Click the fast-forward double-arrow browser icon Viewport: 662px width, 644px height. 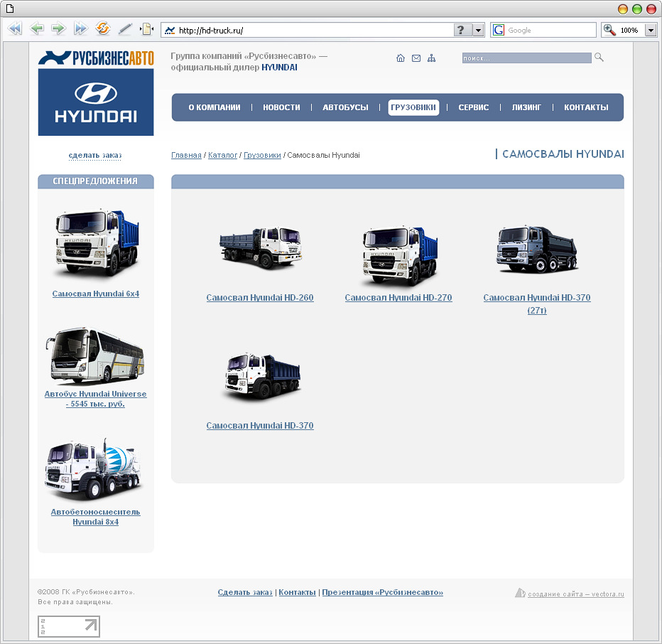click(x=80, y=28)
